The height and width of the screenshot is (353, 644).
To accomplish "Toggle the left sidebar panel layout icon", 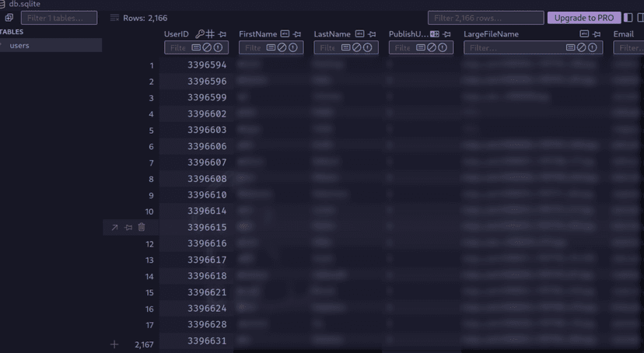I will (x=628, y=18).
